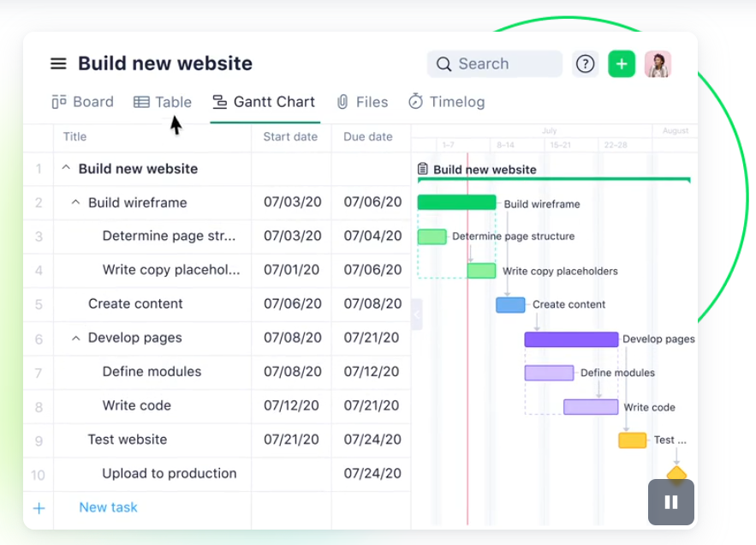Click the yellow diamond milestone marker
This screenshot has height=545, width=756.
coord(676,473)
